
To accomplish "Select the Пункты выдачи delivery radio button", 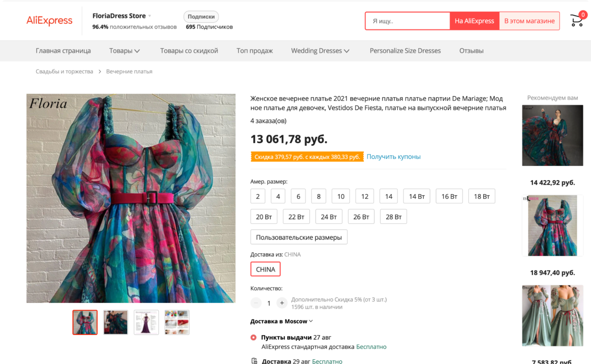I will 253,338.
